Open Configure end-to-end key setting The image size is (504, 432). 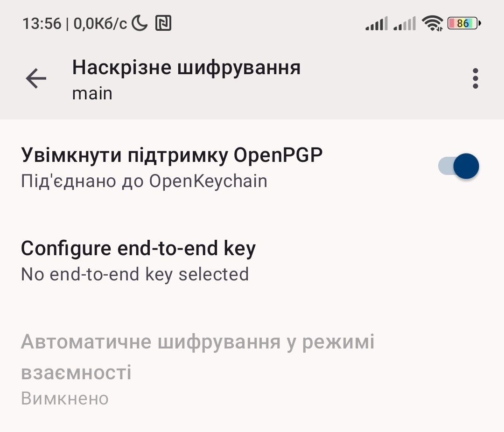[252, 260]
